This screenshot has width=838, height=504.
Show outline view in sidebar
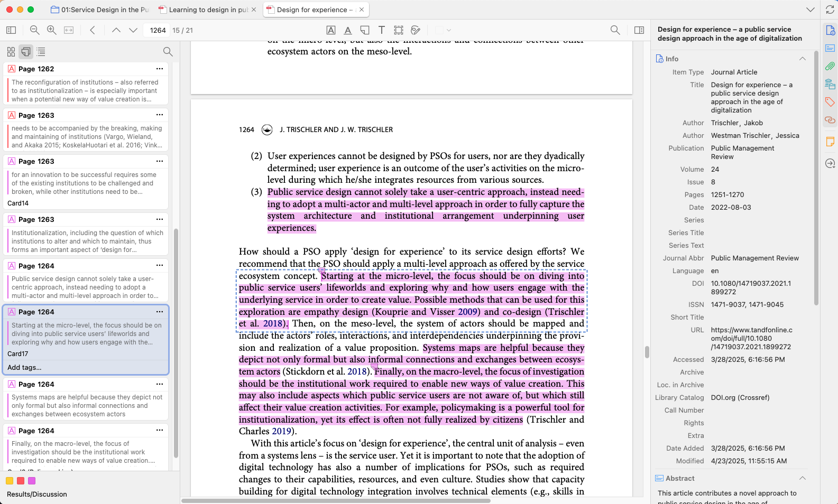[x=41, y=52]
